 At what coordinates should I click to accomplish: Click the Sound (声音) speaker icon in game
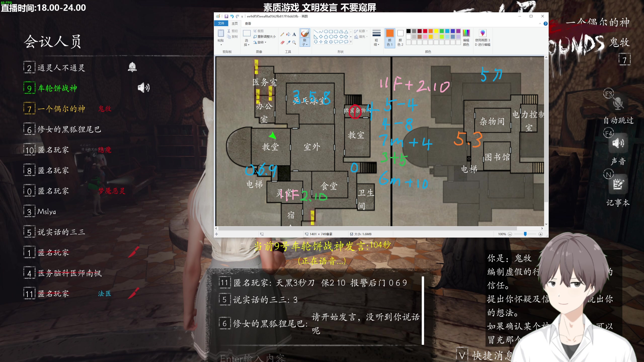coord(618,144)
